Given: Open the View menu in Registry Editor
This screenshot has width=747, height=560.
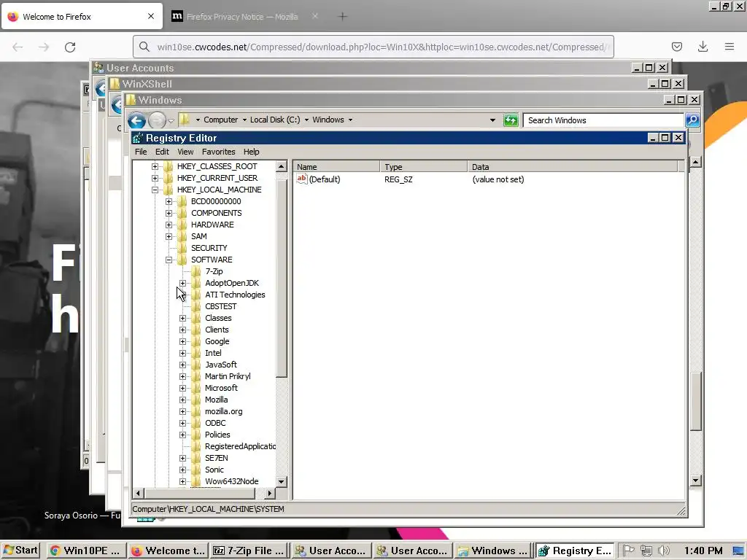Looking at the screenshot, I should pos(185,152).
